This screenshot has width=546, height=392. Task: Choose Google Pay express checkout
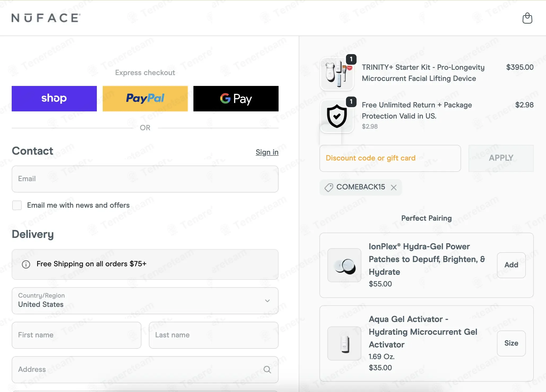(236, 99)
